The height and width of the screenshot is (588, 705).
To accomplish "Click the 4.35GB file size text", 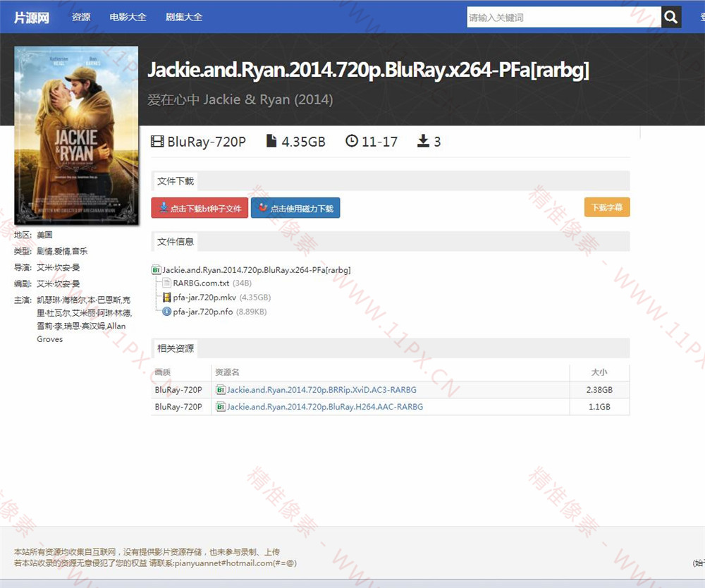I will click(303, 142).
